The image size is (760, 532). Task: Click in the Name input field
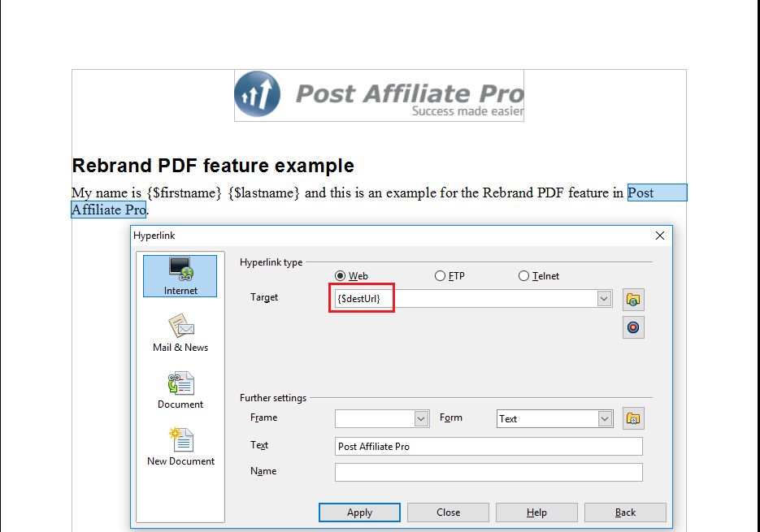click(489, 472)
